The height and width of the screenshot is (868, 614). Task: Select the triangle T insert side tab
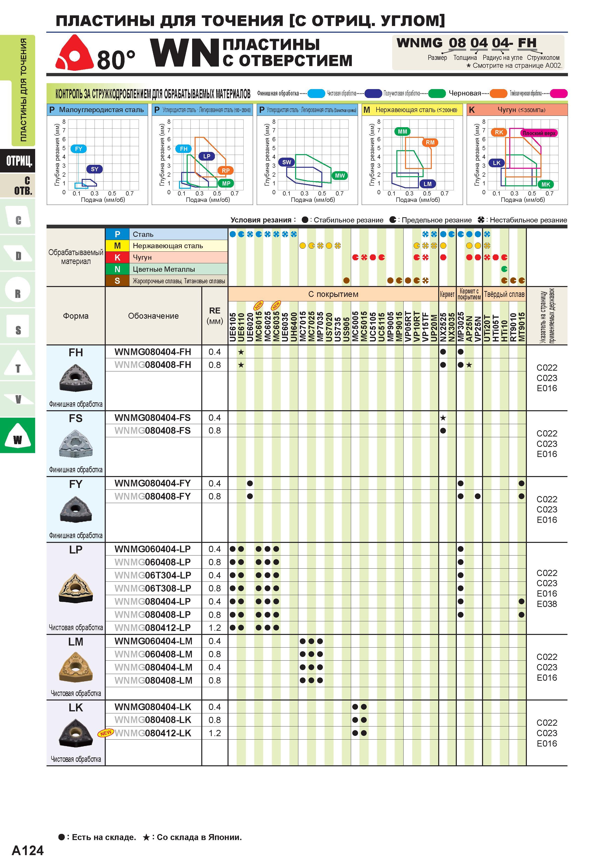tap(18, 362)
